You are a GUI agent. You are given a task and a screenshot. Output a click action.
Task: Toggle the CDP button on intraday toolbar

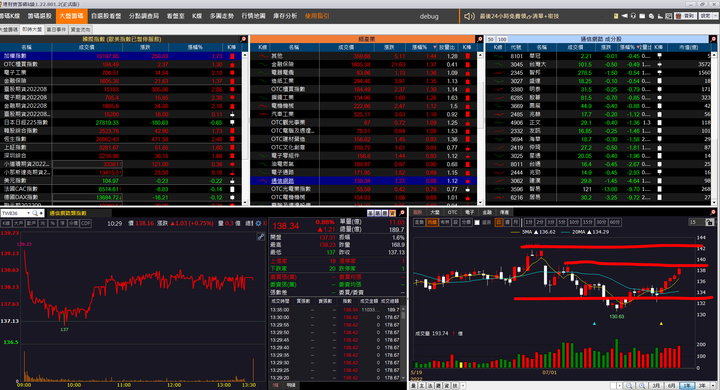[x=85, y=223]
